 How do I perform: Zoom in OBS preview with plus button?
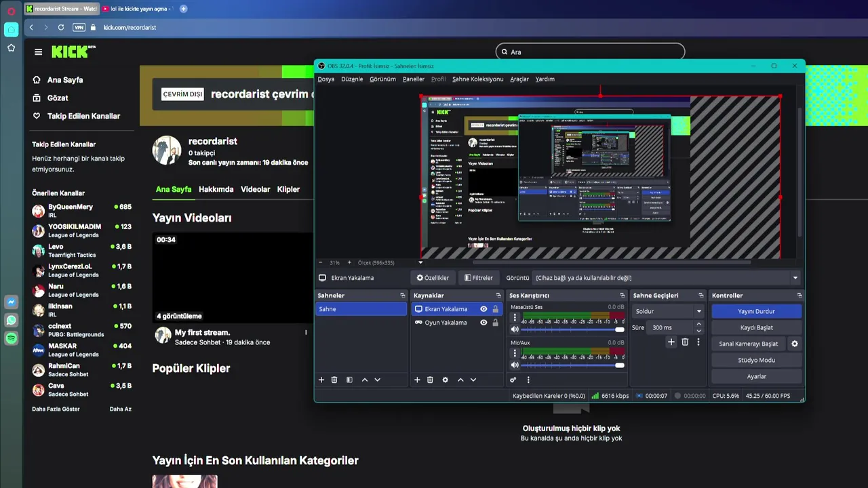[349, 262]
